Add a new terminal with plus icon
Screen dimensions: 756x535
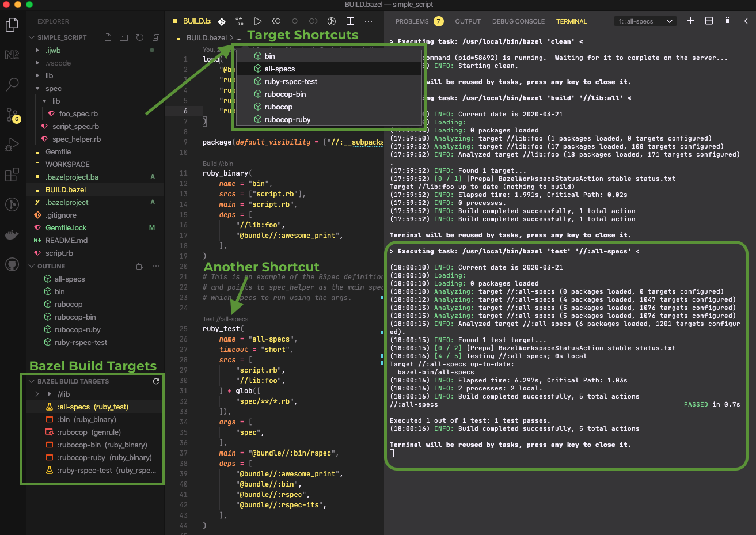click(690, 21)
